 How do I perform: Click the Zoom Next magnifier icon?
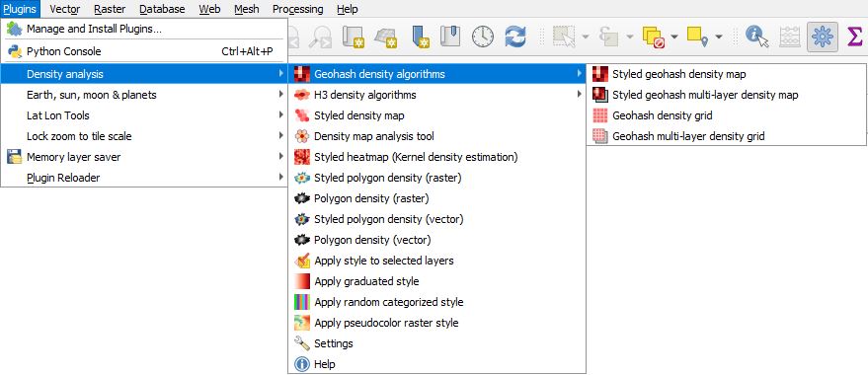320,37
